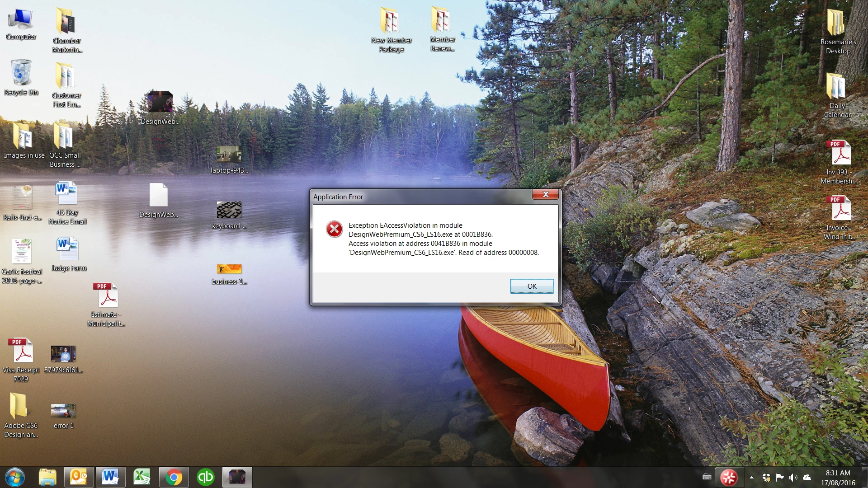Open File Explorer from the taskbar
Screen dimensions: 868x488
click(47, 477)
